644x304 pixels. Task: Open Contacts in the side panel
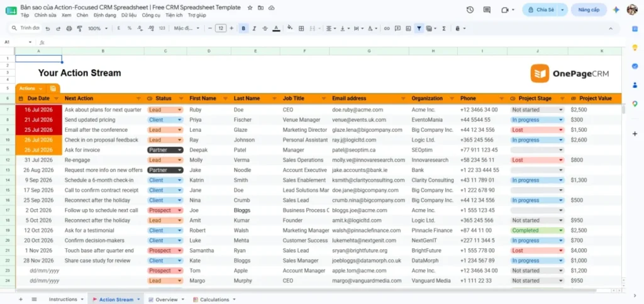click(x=635, y=85)
